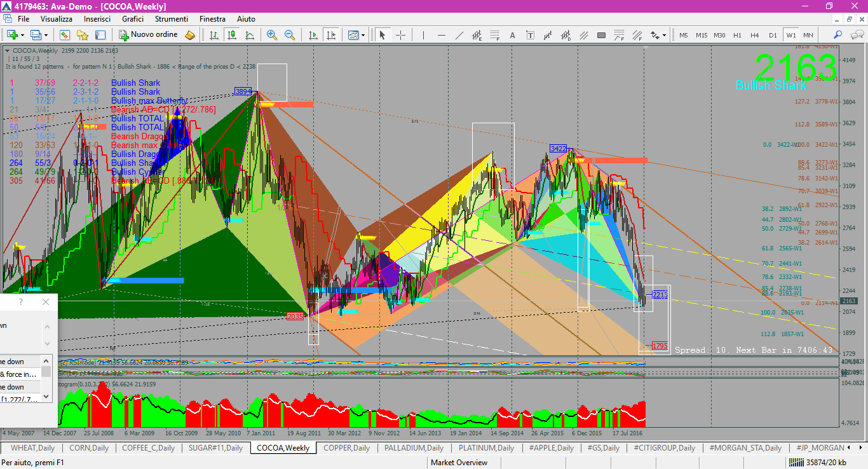Switch chart to MN timeframe
This screenshot has height=469, width=868.
808,35
